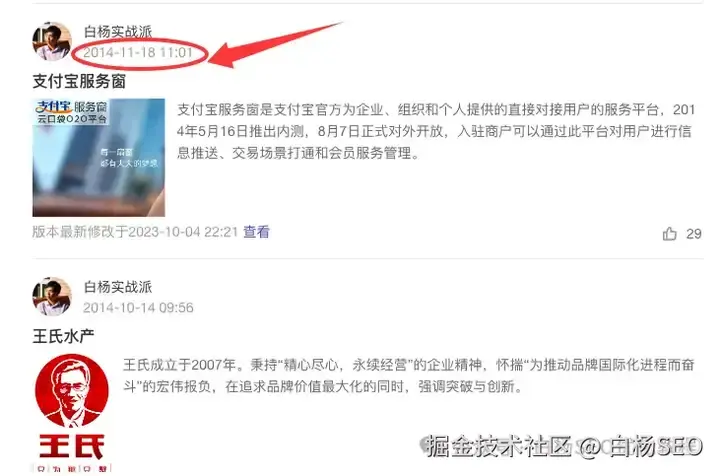The height and width of the screenshot is (476, 720).
Task: Open the 王氏水产 entry title
Action: point(63,336)
